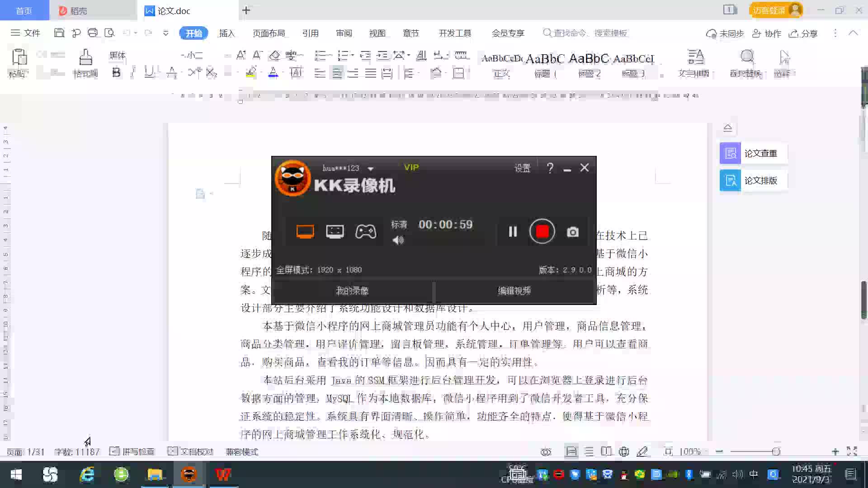Collapse the right sidebar panel arrow

[727, 128]
